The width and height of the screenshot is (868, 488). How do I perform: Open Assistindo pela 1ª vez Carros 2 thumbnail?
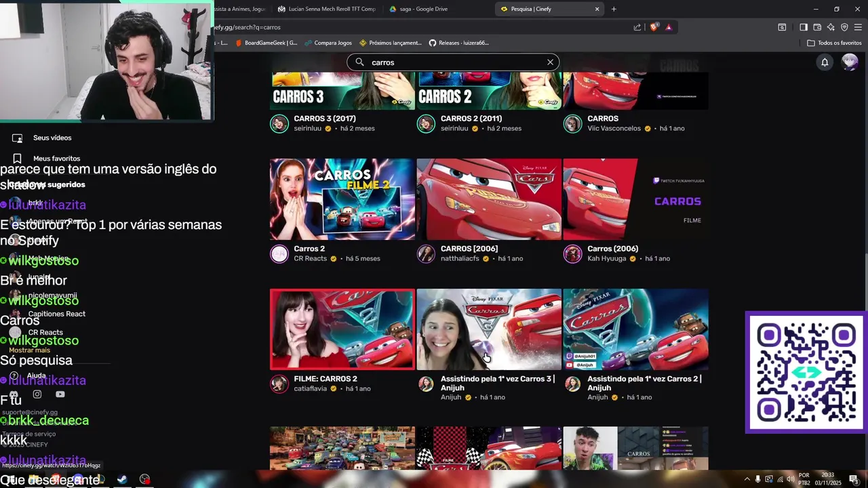point(635,329)
